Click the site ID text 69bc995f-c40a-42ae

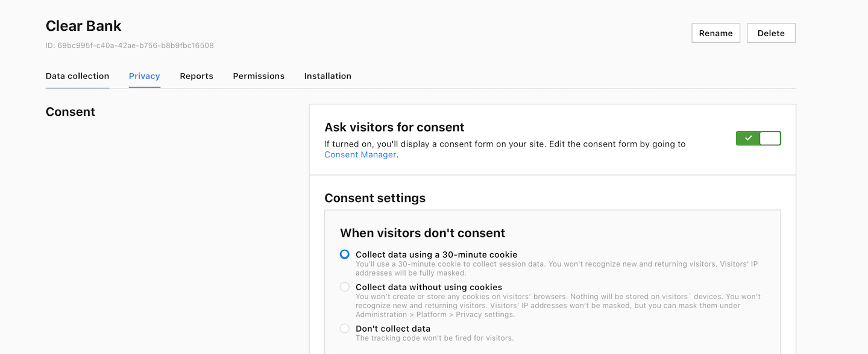pos(130,45)
